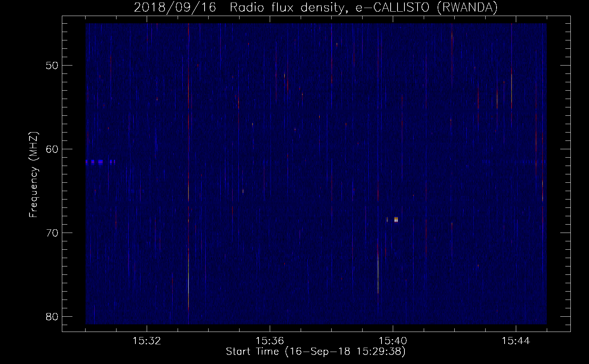589x364 pixels.
Task: Click the 50 frequency tick label
Action: (x=52, y=66)
